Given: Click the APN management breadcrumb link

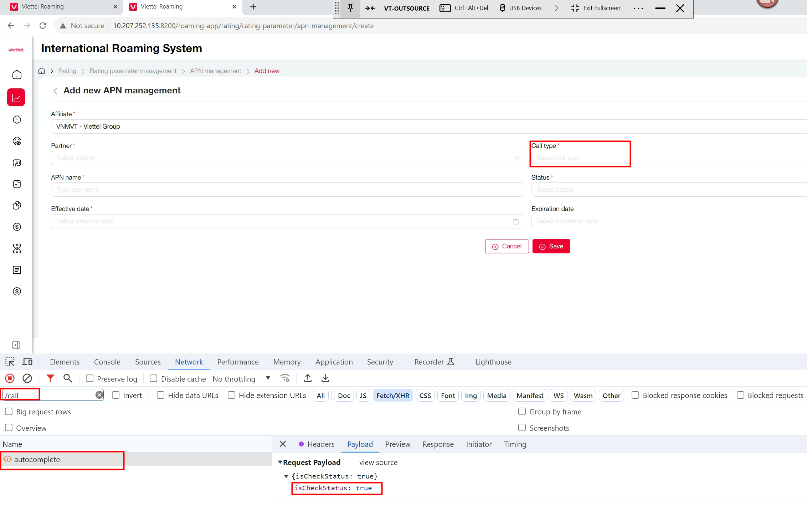Looking at the screenshot, I should [x=215, y=71].
